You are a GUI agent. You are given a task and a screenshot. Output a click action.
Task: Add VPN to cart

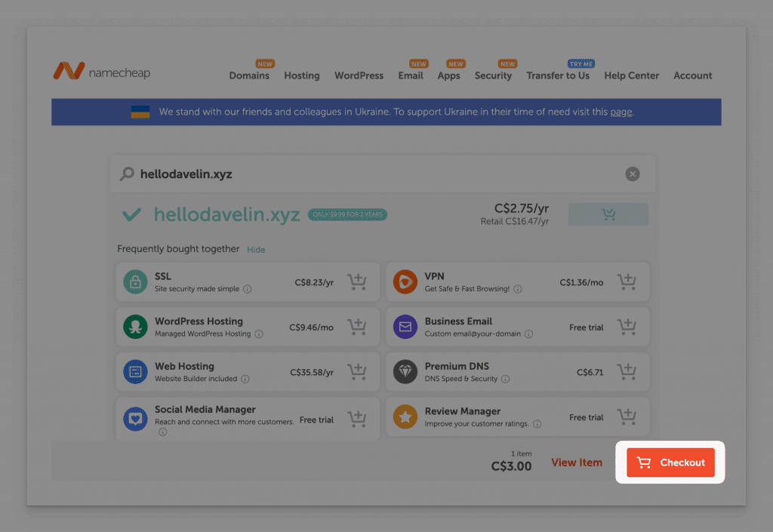pyautogui.click(x=627, y=281)
